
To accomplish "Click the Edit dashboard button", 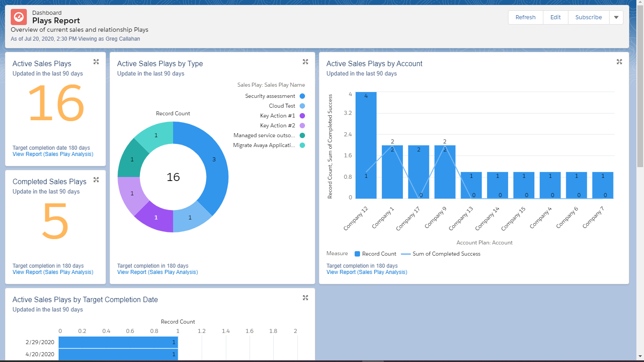I will point(555,17).
